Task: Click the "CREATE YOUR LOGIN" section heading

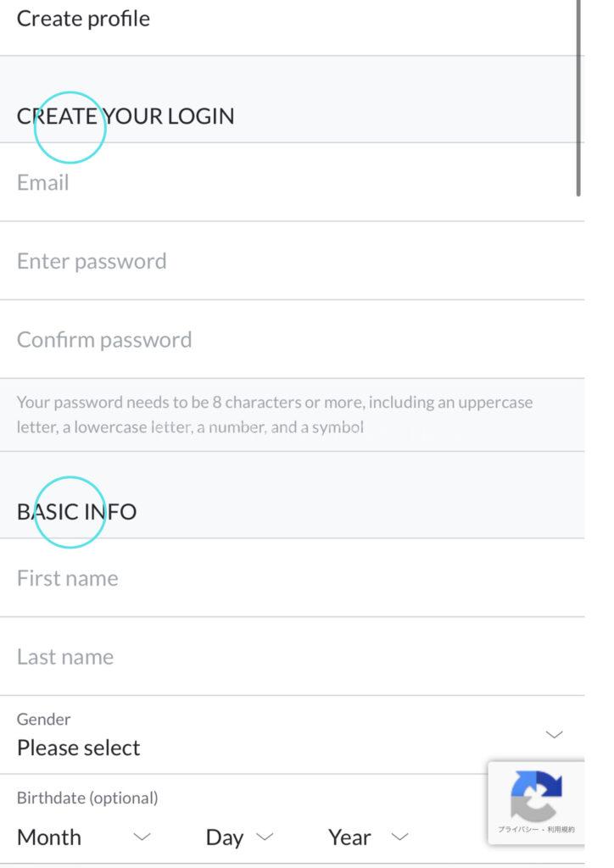Action: pyautogui.click(x=126, y=116)
